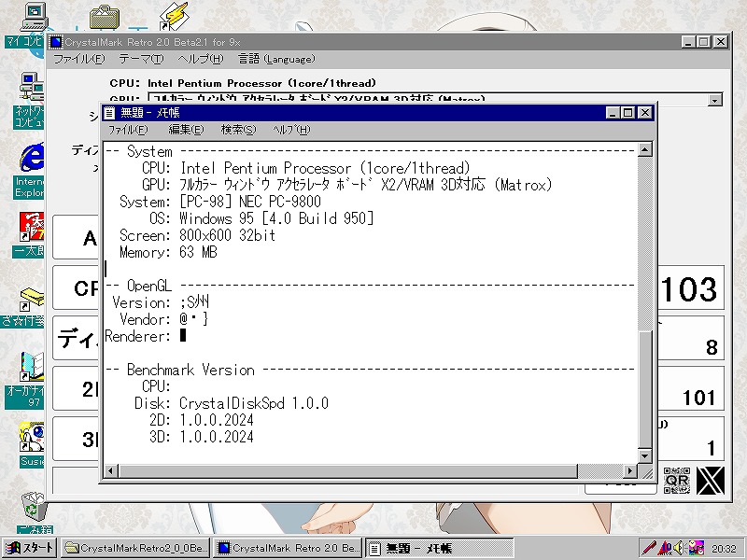Click the CrystalMark score value 8
Image resolution: width=747 pixels, height=560 pixels.
click(x=712, y=347)
